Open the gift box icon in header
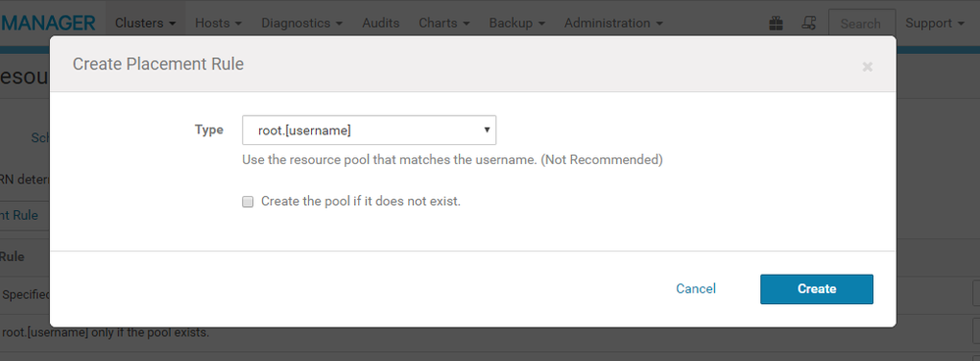The width and height of the screenshot is (980, 361). pos(776,24)
